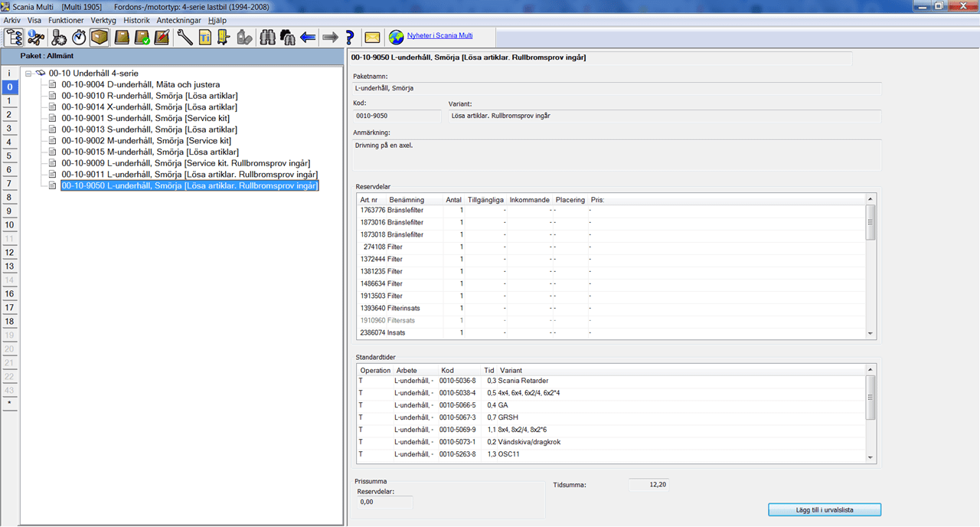Click the blue back arrow icon
Screen dimensions: 980x527
point(309,37)
